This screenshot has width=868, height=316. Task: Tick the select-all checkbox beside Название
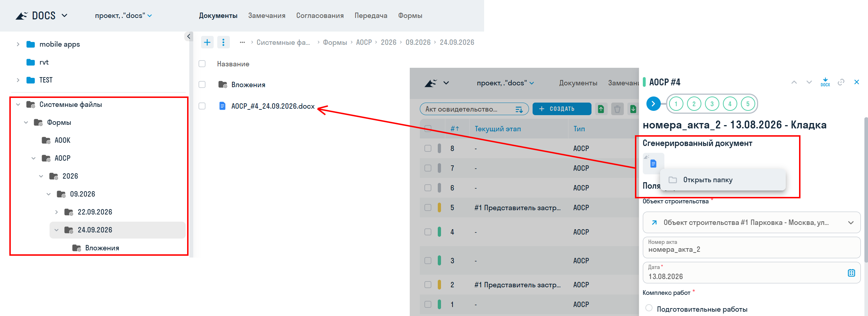(202, 64)
